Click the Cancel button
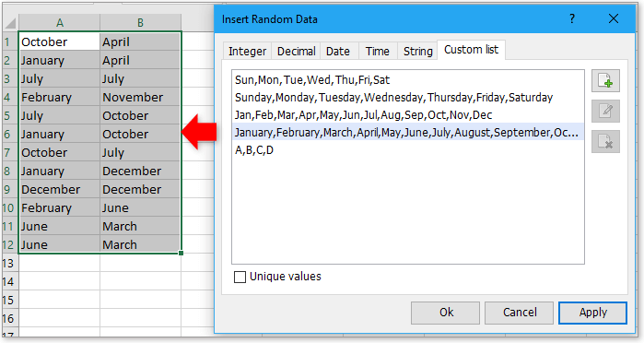Viewport: 644px width, 343px height. coord(520,313)
